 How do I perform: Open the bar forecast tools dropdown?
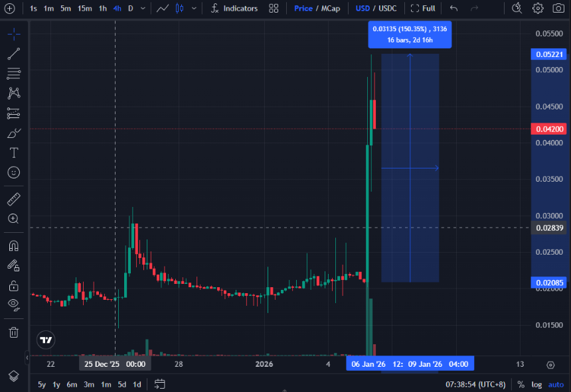coord(195,9)
